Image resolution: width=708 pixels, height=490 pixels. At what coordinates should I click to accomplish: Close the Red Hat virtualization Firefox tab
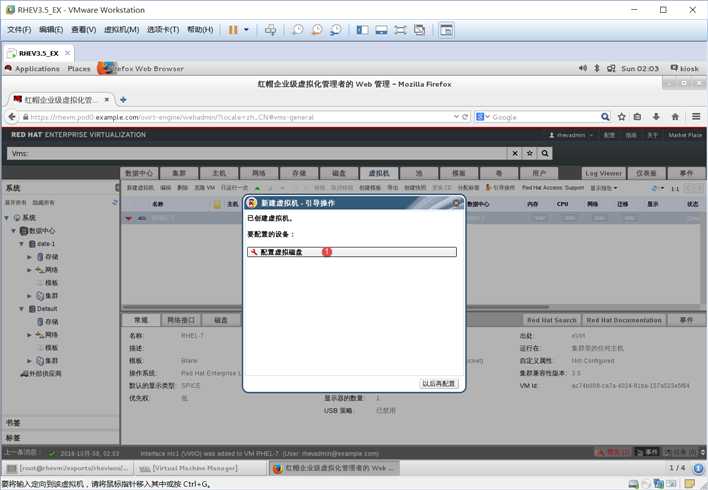pos(107,99)
